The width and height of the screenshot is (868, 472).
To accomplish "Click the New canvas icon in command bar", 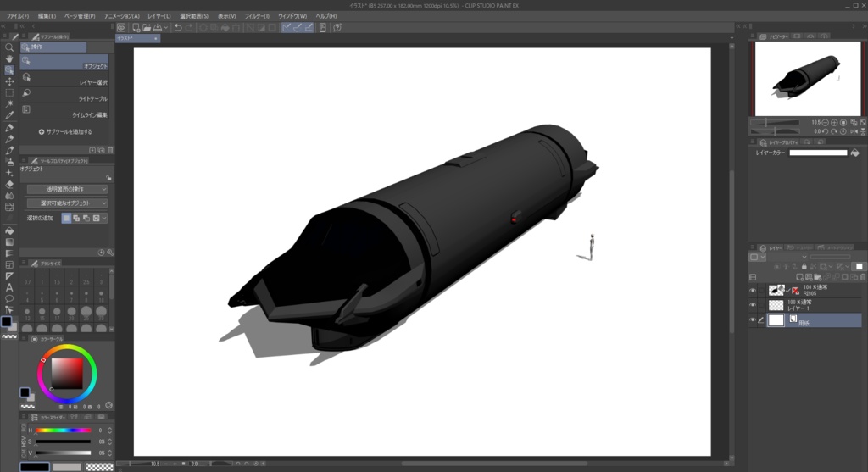I will click(x=136, y=27).
